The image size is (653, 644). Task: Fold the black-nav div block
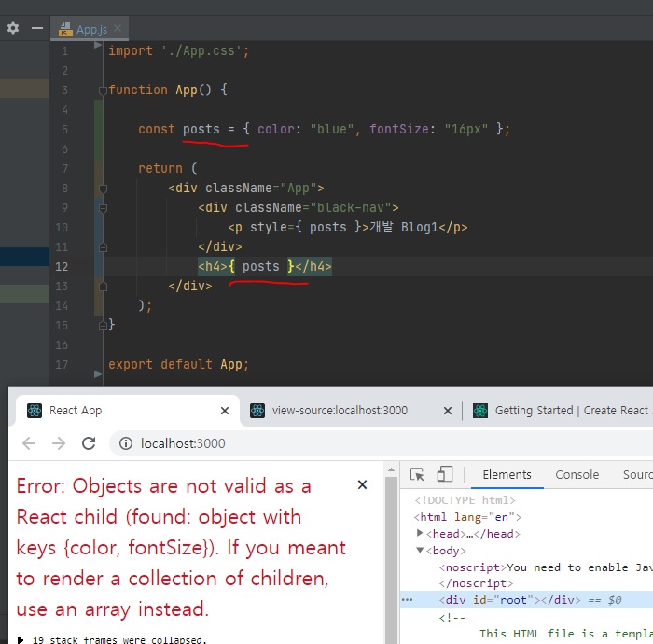point(103,208)
